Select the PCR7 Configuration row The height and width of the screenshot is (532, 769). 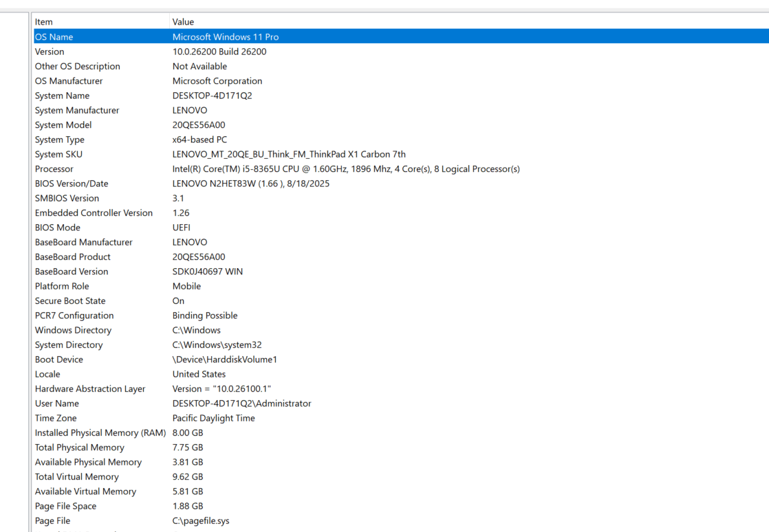[x=401, y=316]
